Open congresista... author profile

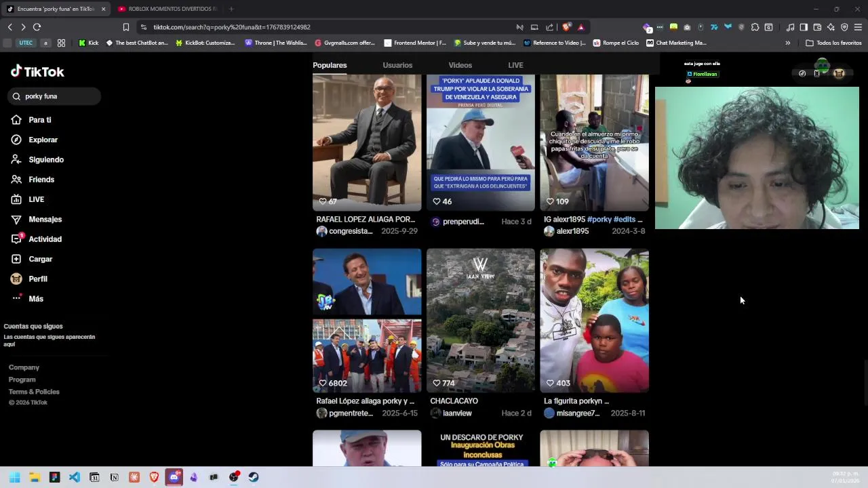345,231
